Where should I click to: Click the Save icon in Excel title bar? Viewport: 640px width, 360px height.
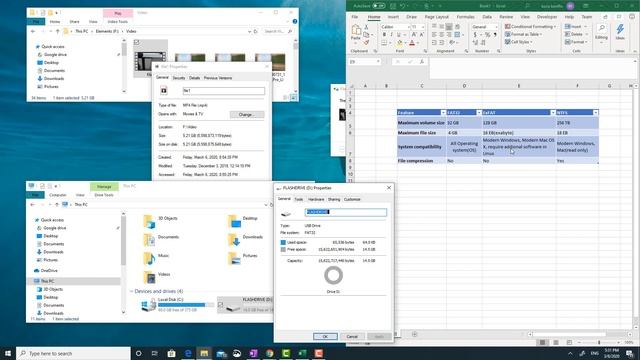coord(393,6)
